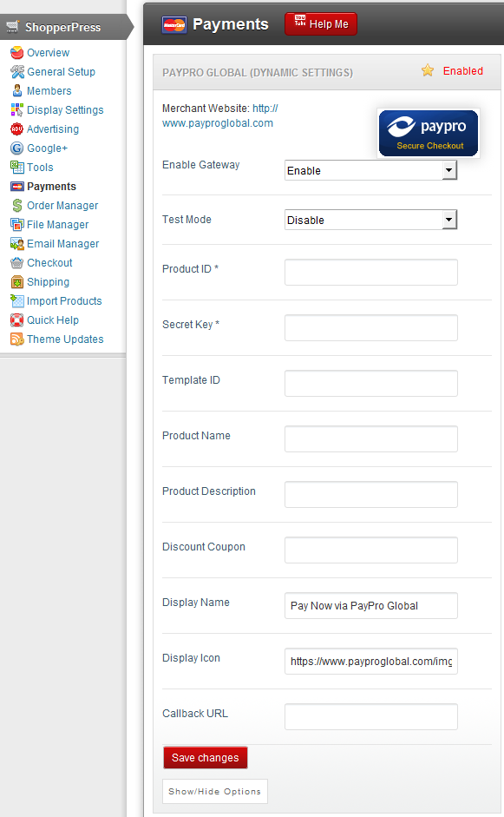Image resolution: width=504 pixels, height=817 pixels.
Task: Open Email Manager
Action: pyautogui.click(x=63, y=244)
